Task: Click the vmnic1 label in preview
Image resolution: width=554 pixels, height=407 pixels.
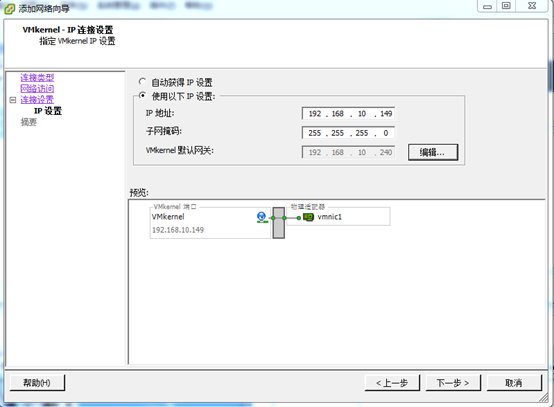Action: click(330, 217)
